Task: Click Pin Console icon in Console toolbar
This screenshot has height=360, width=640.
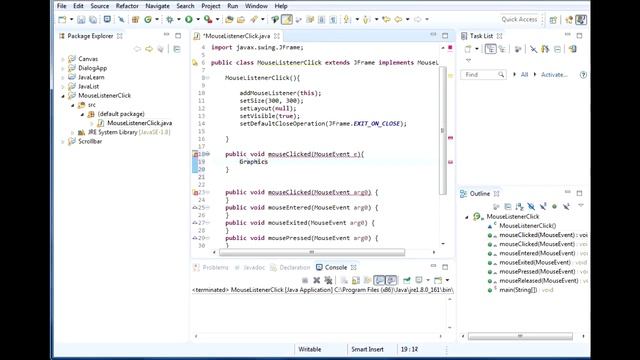Action: [407, 280]
